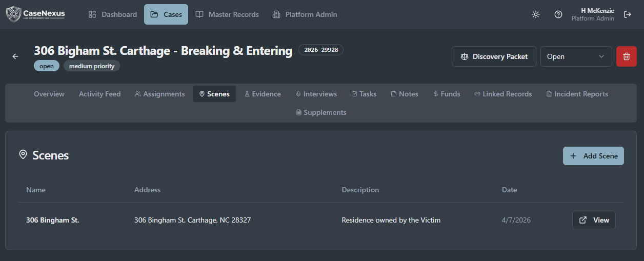The image size is (644, 261).
Task: Click the open-external icon in View button
Action: (583, 220)
